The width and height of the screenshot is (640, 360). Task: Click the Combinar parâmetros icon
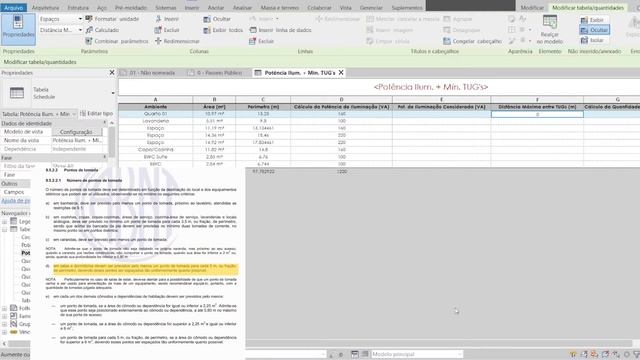(89, 41)
